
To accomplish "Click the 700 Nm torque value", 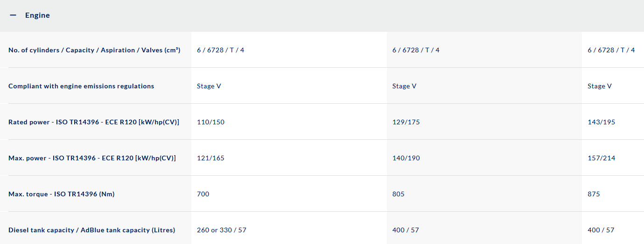I will [x=203, y=194].
